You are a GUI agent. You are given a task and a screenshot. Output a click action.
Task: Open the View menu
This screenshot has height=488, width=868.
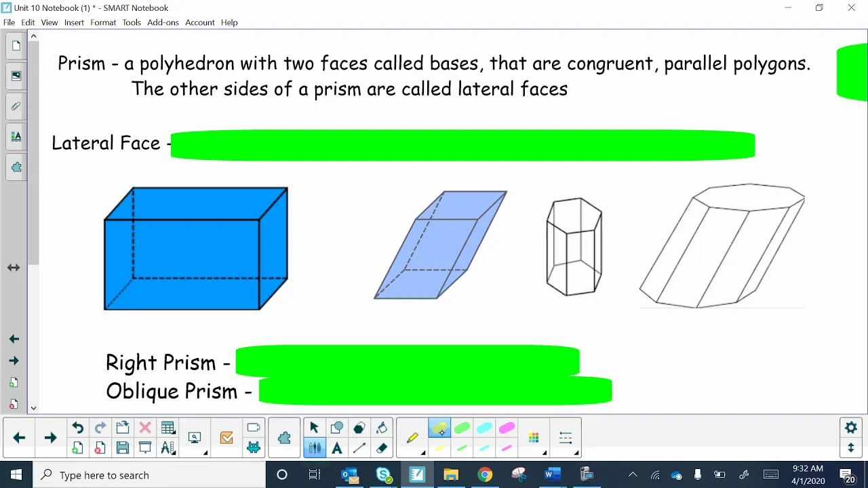pyautogui.click(x=50, y=22)
